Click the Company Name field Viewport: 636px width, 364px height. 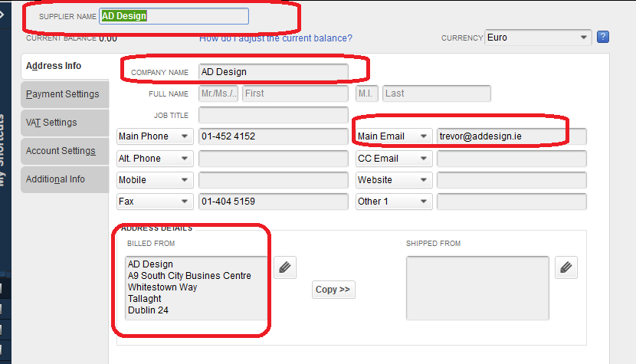(x=274, y=72)
